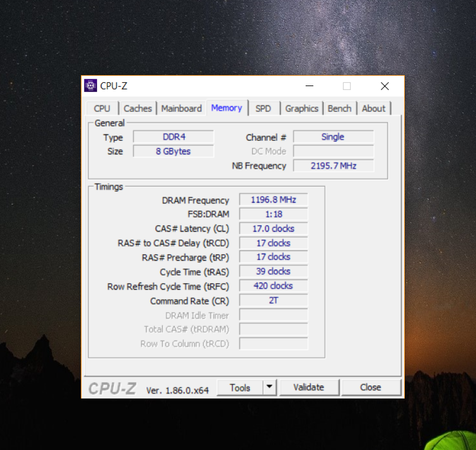Click the tRP 17 clocks value
This screenshot has height=450, width=476.
[274, 257]
